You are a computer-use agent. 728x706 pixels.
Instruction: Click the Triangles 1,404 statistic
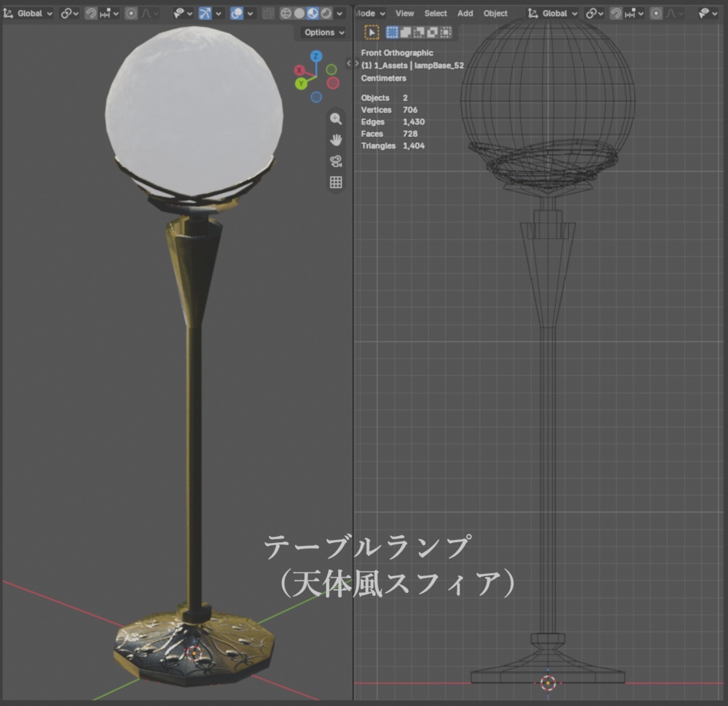click(393, 146)
